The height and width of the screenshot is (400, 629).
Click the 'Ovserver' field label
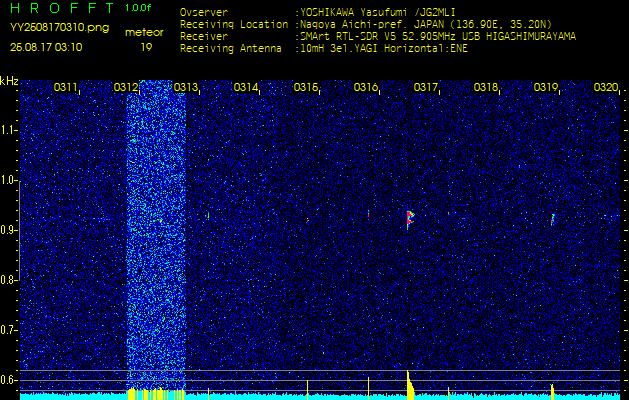[x=204, y=12]
